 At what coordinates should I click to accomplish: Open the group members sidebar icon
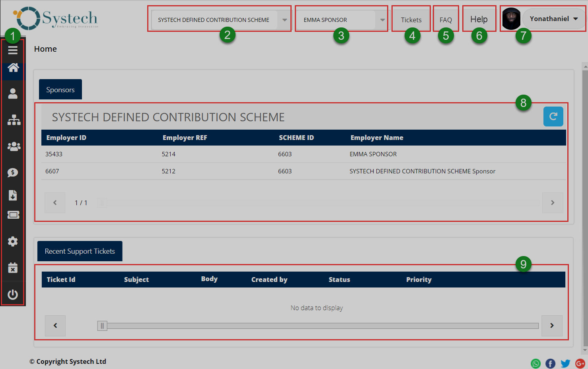point(14,147)
